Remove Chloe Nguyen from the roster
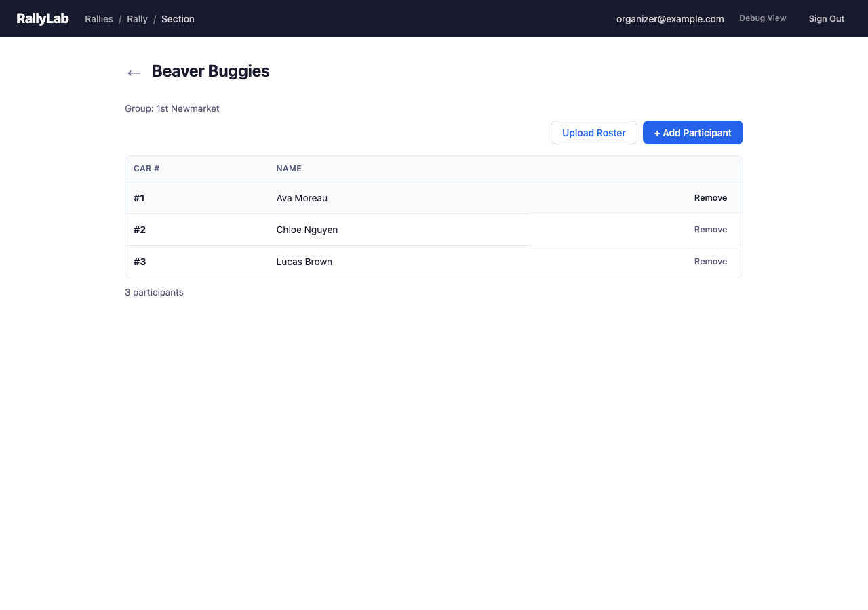 point(710,229)
